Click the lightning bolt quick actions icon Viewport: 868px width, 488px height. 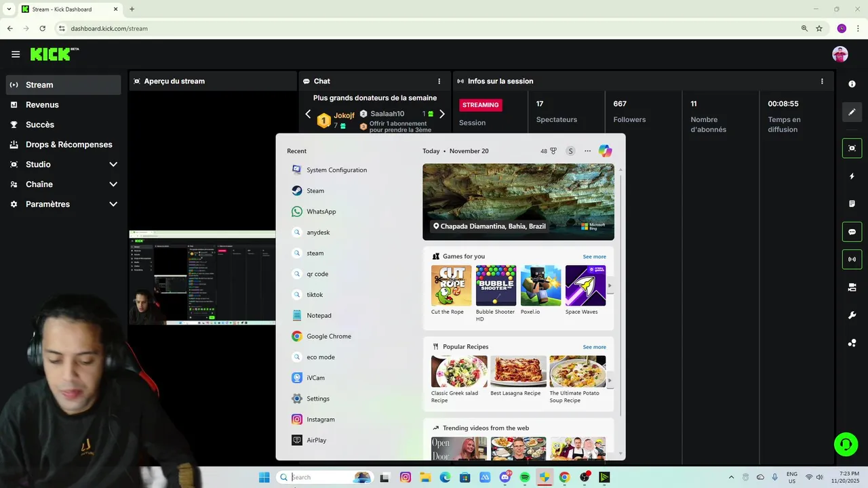click(852, 176)
